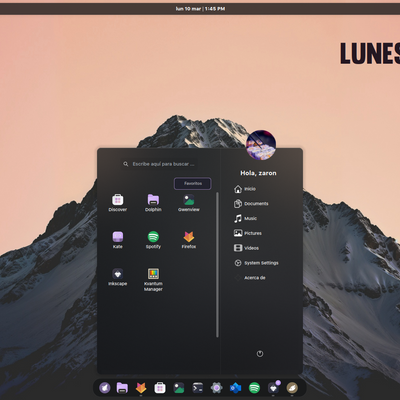Image resolution: width=400 pixels, height=400 pixels.
Task: Launch Kate from the Favoritos grid
Action: click(117, 240)
